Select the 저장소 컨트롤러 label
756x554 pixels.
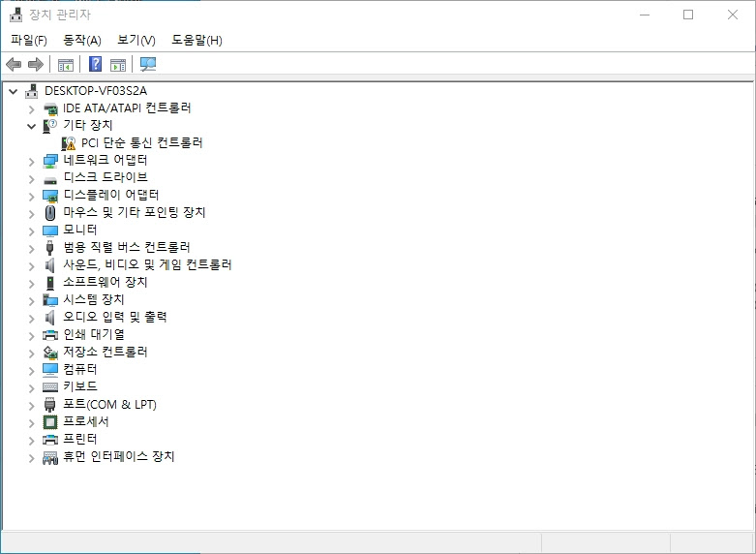coord(106,352)
